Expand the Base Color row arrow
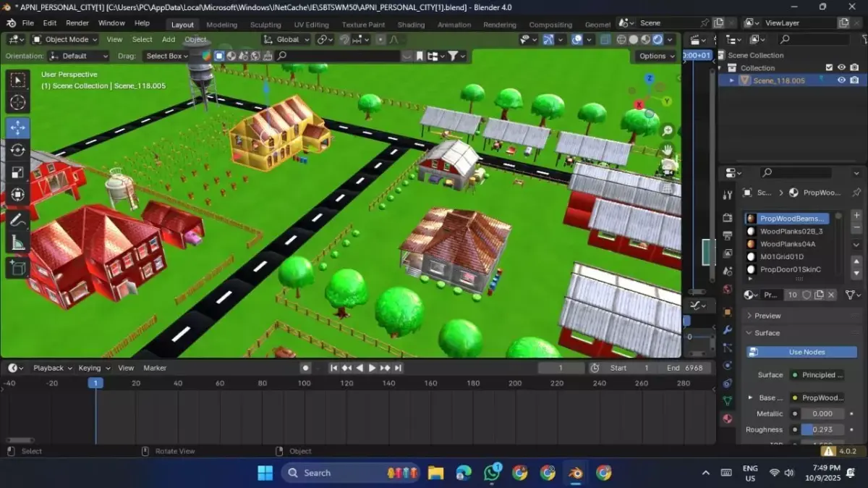The height and width of the screenshot is (488, 868). pyautogui.click(x=750, y=397)
